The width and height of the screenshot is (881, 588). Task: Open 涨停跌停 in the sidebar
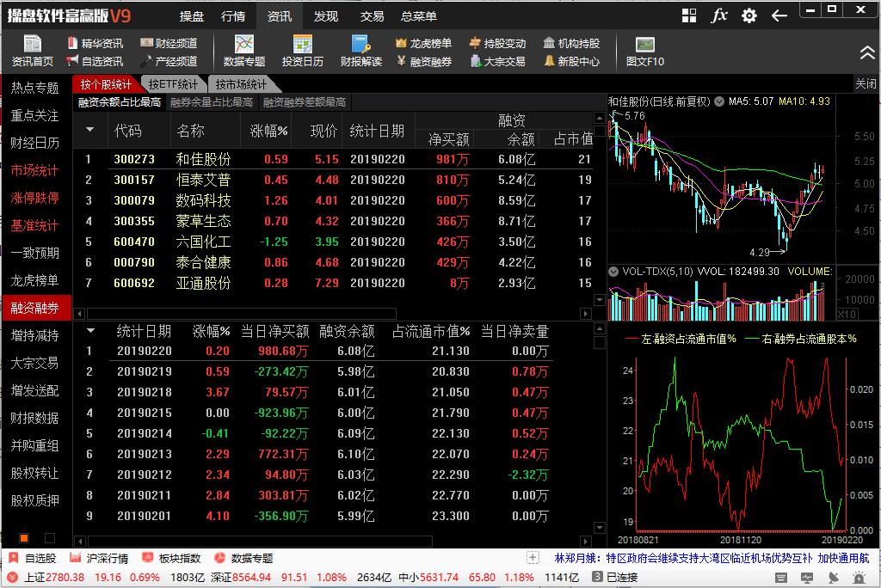(35, 198)
